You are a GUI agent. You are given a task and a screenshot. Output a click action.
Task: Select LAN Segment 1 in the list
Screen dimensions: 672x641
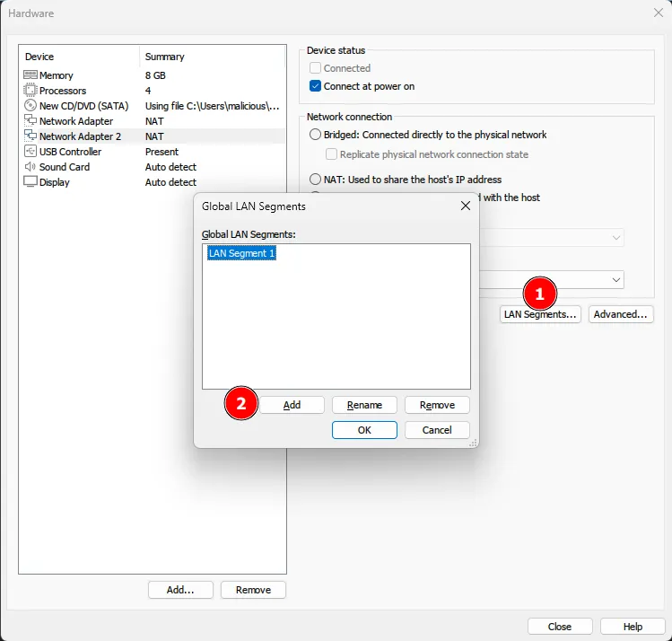coord(241,254)
